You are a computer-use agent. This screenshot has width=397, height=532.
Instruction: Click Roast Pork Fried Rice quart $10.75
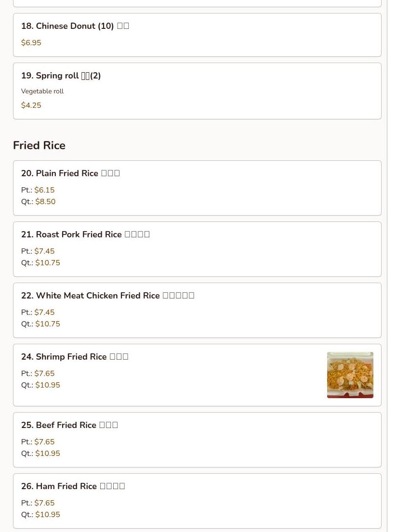click(48, 263)
